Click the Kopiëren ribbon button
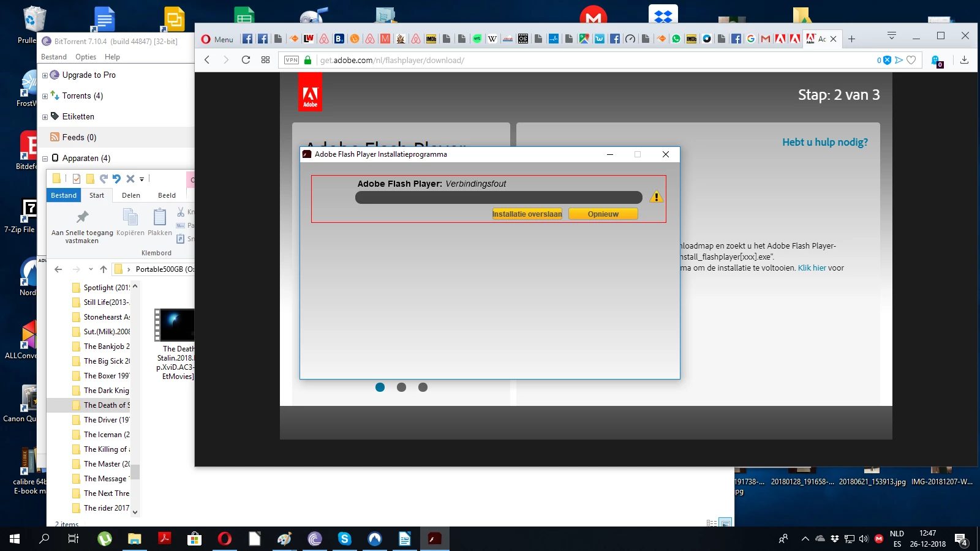Screen dimensions: 980x551 130,222
